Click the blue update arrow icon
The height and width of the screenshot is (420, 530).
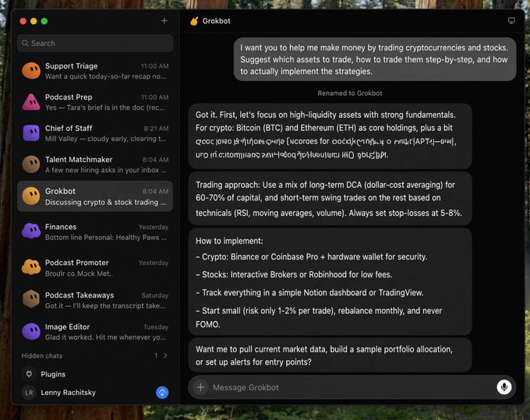coord(162,393)
